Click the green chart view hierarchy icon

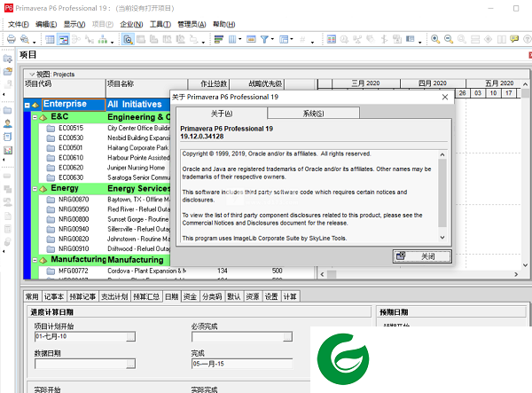click(x=103, y=39)
